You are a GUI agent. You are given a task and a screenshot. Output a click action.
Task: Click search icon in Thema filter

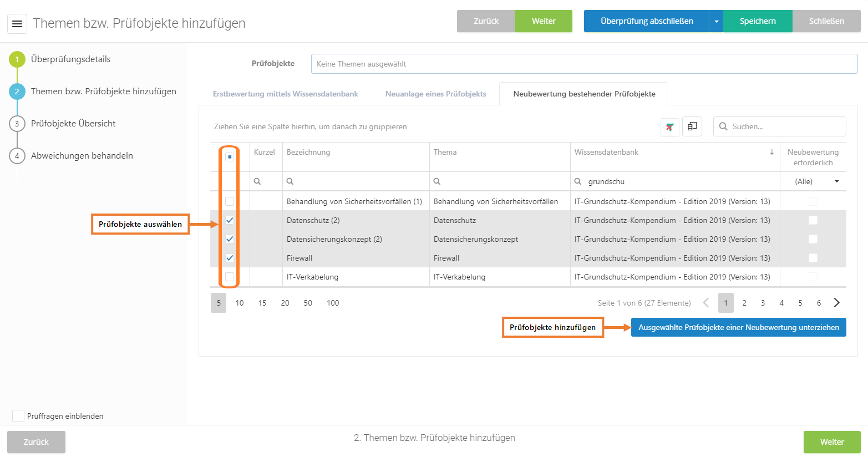click(437, 181)
